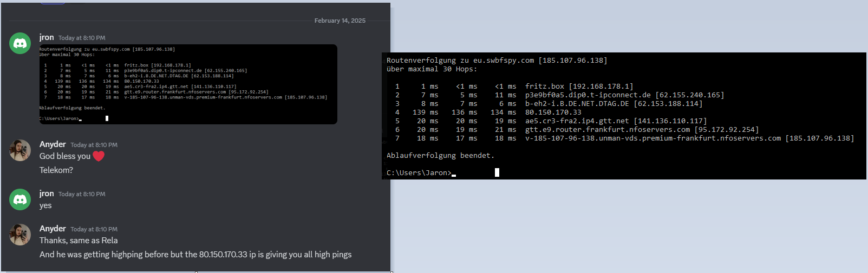Click Anyder's avatar next to 'God bless you'
Viewport: 868px width, 273px height.
tap(20, 150)
